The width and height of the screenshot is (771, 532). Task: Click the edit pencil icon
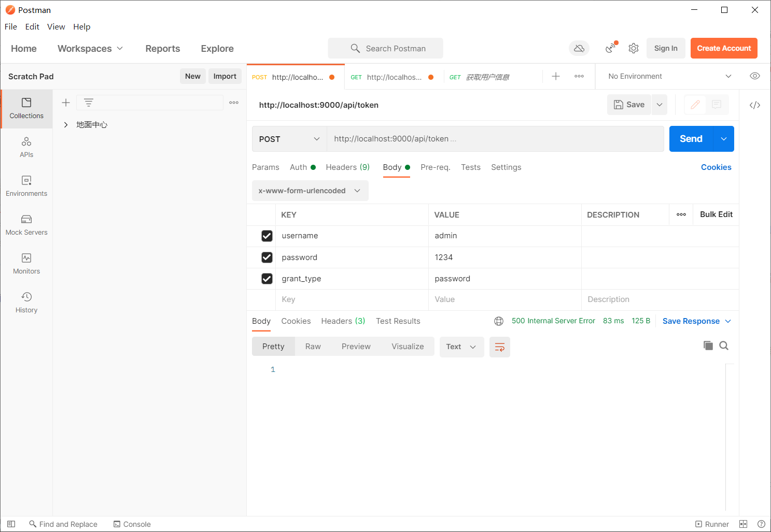coord(695,105)
